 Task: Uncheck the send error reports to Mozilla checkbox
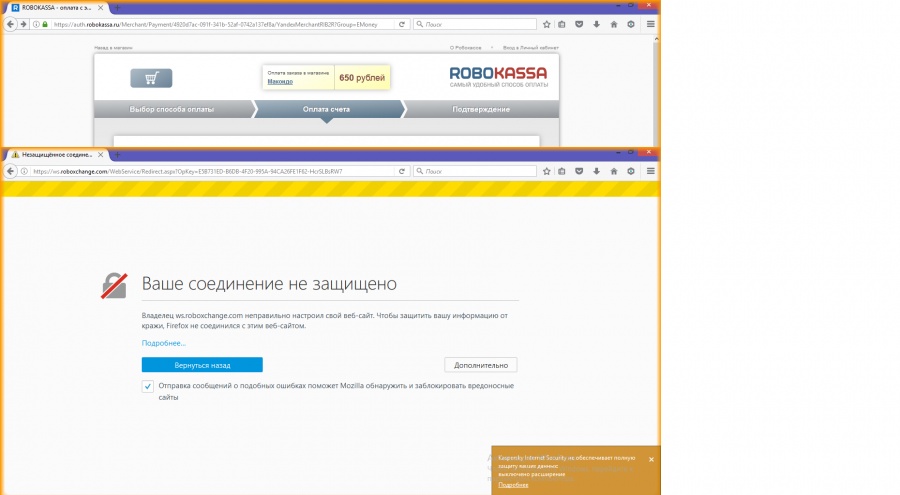pos(148,386)
